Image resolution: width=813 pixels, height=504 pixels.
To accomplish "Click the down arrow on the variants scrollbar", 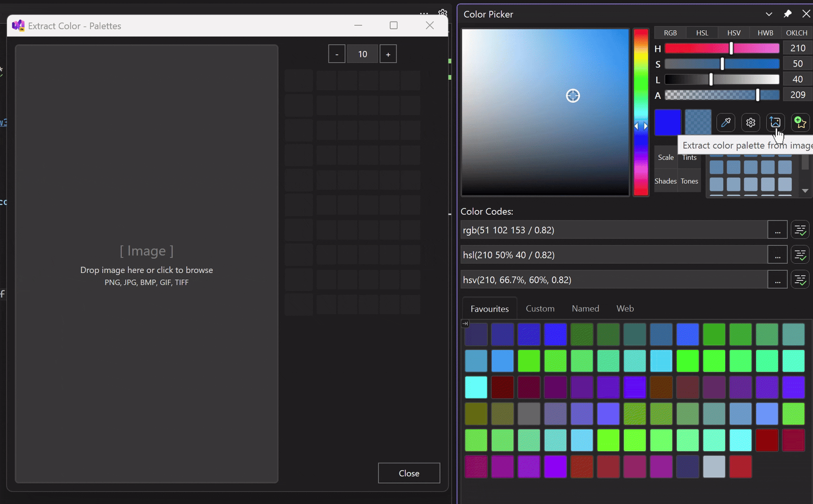I will point(806,191).
